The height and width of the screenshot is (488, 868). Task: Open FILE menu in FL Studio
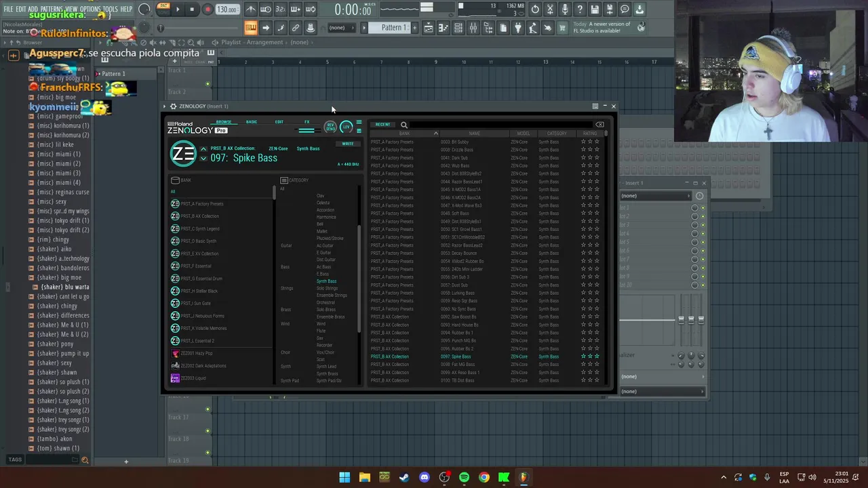(8, 9)
